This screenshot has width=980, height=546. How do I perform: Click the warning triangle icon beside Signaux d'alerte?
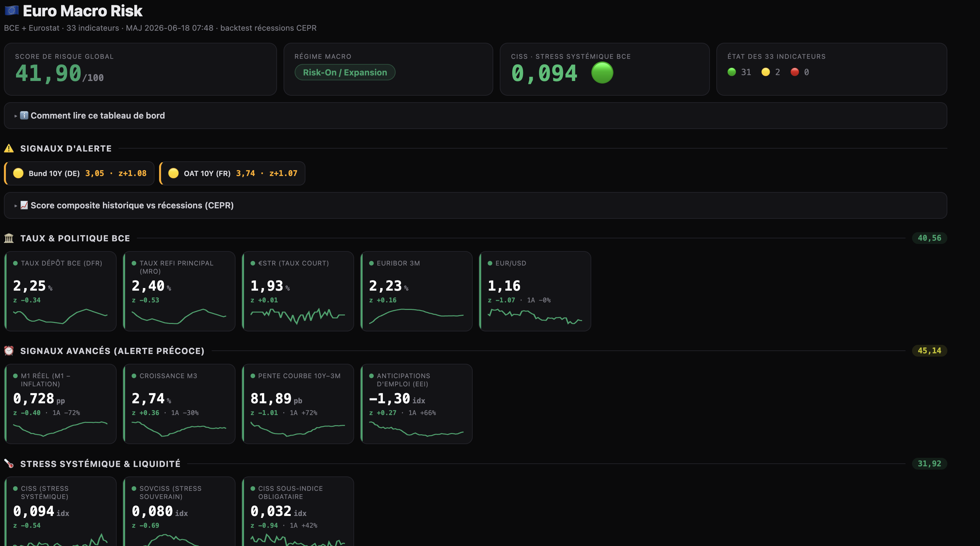[9, 148]
